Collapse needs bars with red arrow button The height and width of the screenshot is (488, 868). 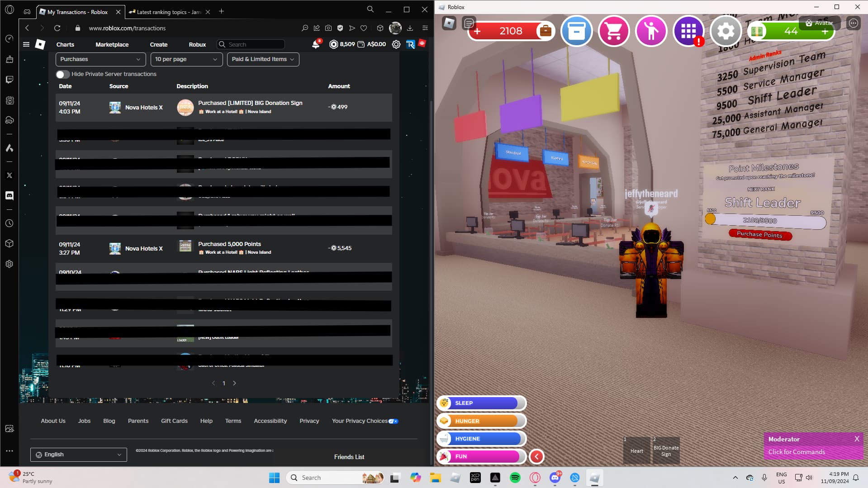[x=536, y=456]
